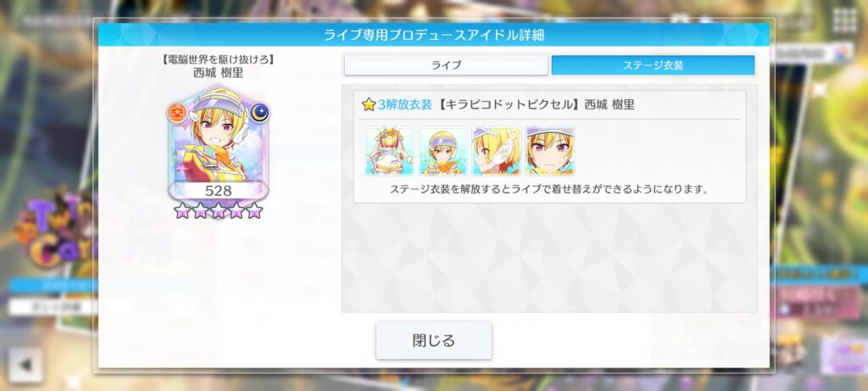868x391 pixels.
Task: Open the grid menu icon top-right
Action: coord(844,21)
